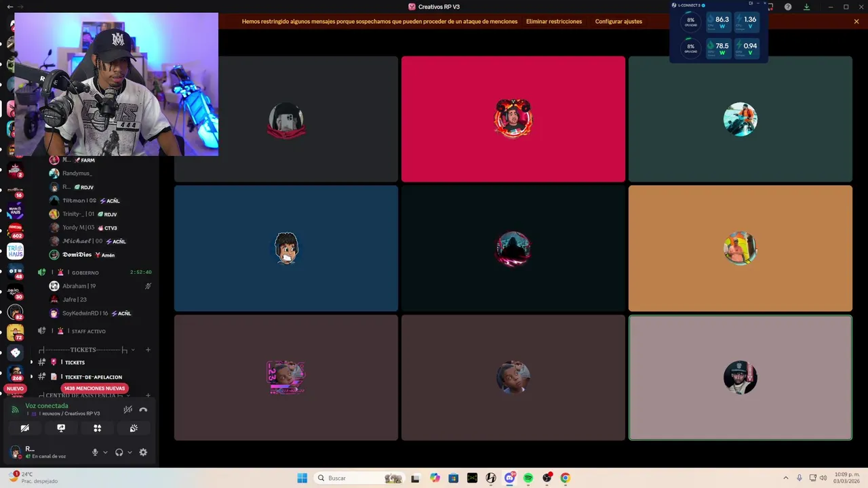This screenshot has height=488, width=868.
Task: Show hidden system tray icons chevron
Action: click(x=785, y=478)
